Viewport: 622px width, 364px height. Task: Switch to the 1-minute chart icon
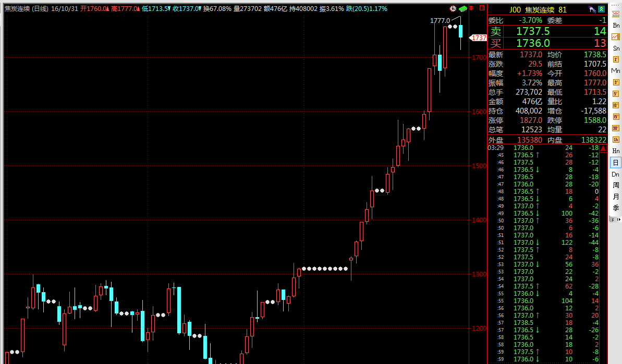pyautogui.click(x=616, y=59)
